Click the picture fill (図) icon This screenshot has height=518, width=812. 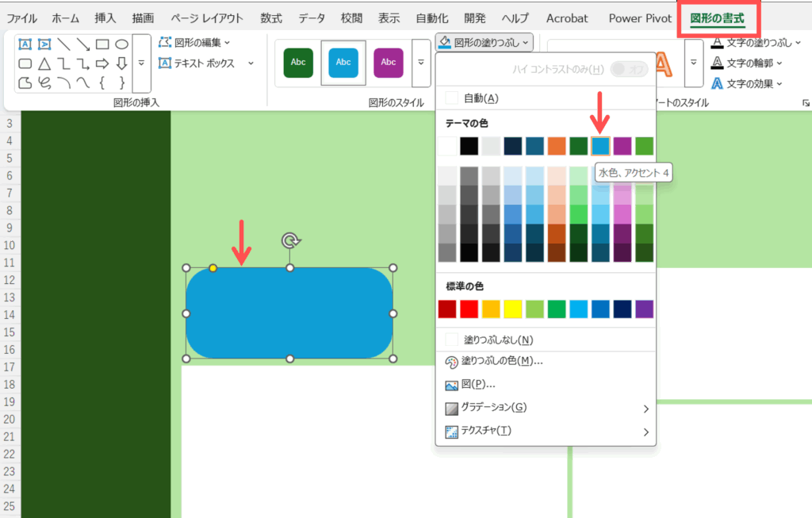(x=452, y=385)
